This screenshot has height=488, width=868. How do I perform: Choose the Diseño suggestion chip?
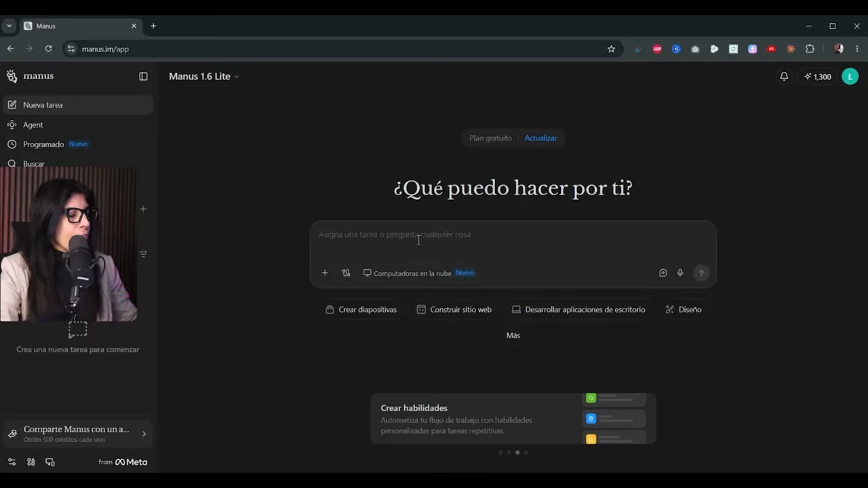coord(684,310)
